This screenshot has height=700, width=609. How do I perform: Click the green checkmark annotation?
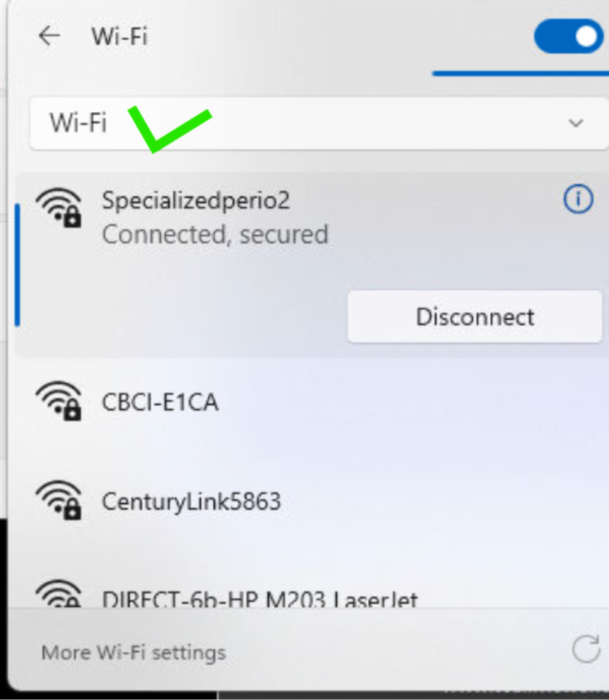click(169, 129)
